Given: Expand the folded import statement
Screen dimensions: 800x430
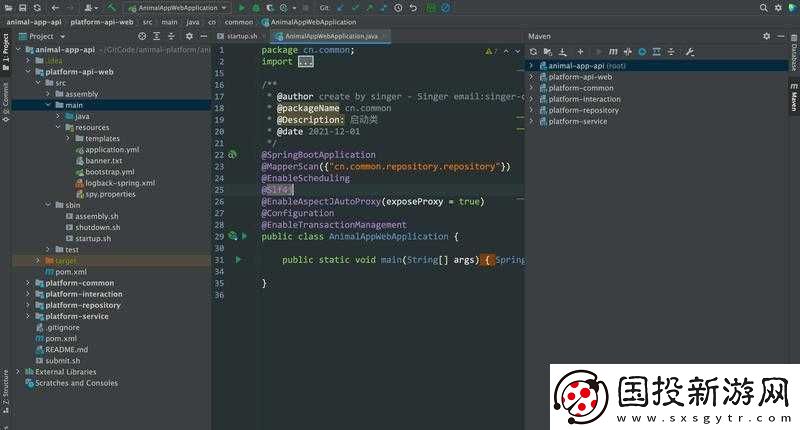Looking at the screenshot, I should tap(304, 61).
